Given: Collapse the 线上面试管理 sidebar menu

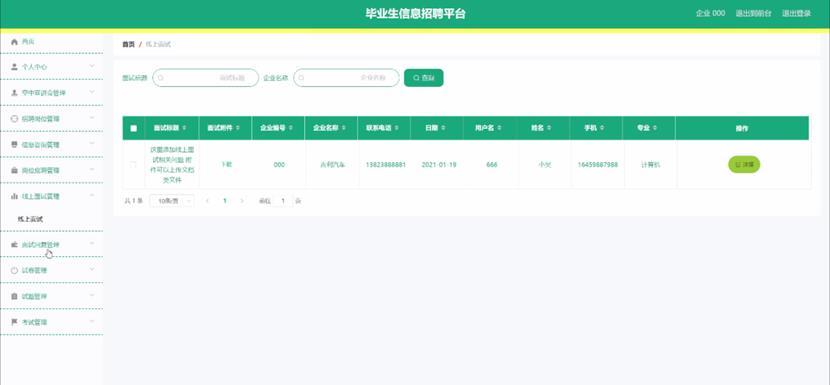Looking at the screenshot, I should click(51, 196).
